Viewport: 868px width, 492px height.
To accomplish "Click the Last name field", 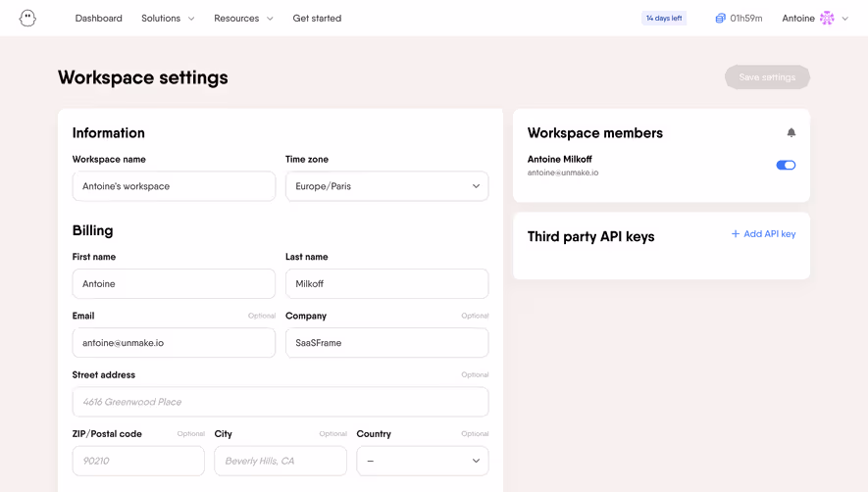I will tap(387, 283).
